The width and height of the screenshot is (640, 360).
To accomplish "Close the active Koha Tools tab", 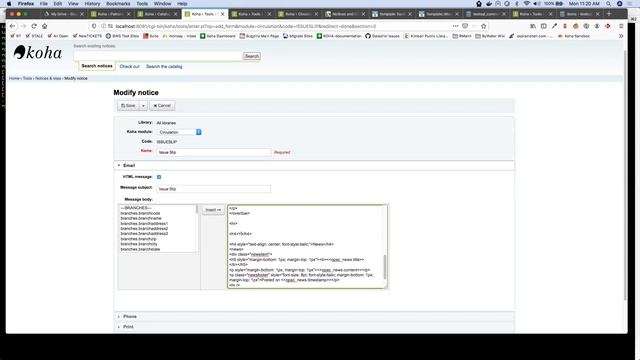I will (x=222, y=14).
